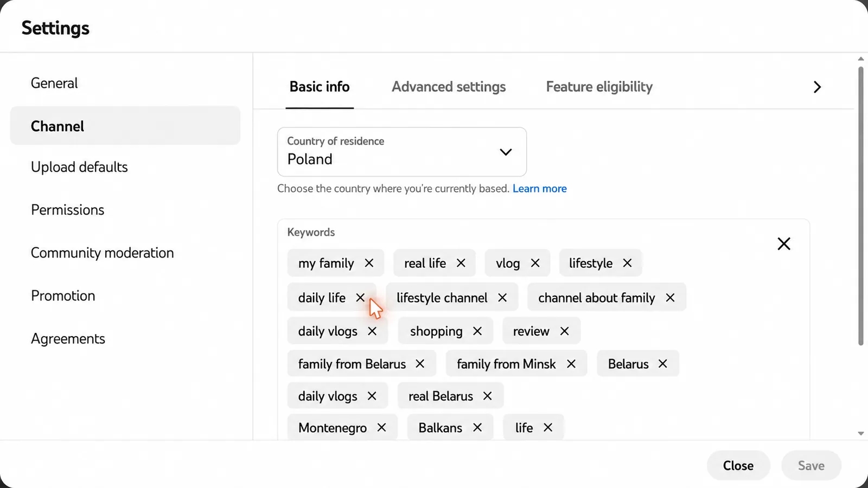Click scrollbar down arrow
This screenshot has height=488, width=868.
click(861, 433)
